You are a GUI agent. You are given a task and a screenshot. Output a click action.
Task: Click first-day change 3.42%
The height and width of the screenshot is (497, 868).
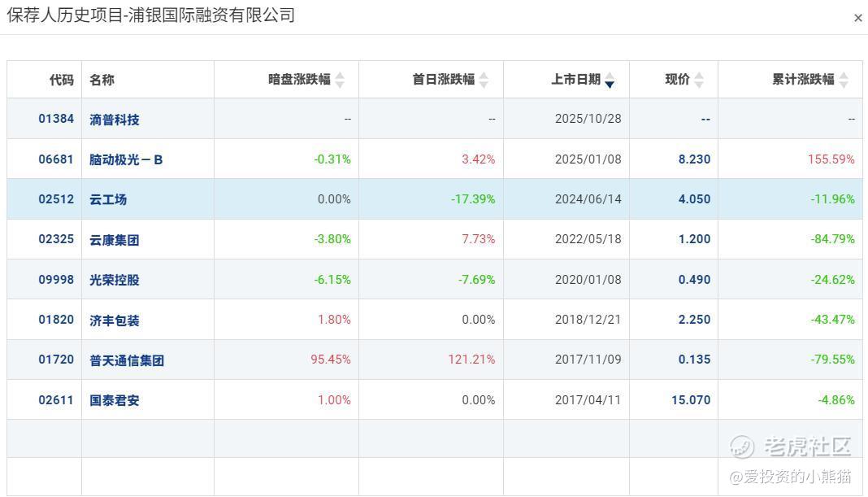478,159
